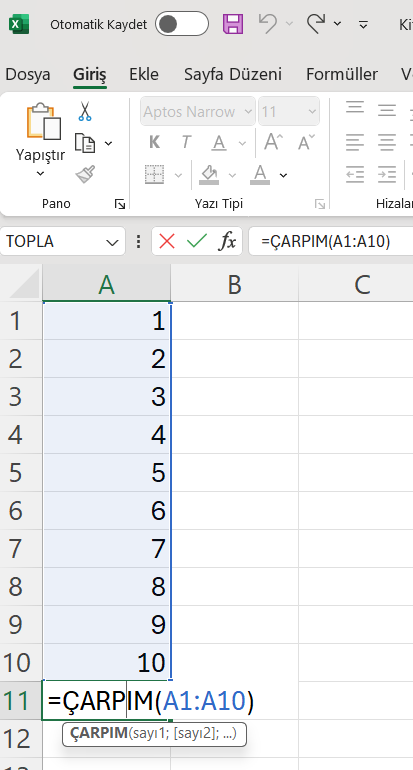Click the Copy icon in Pano group
This screenshot has height=770, width=413.
[85, 143]
